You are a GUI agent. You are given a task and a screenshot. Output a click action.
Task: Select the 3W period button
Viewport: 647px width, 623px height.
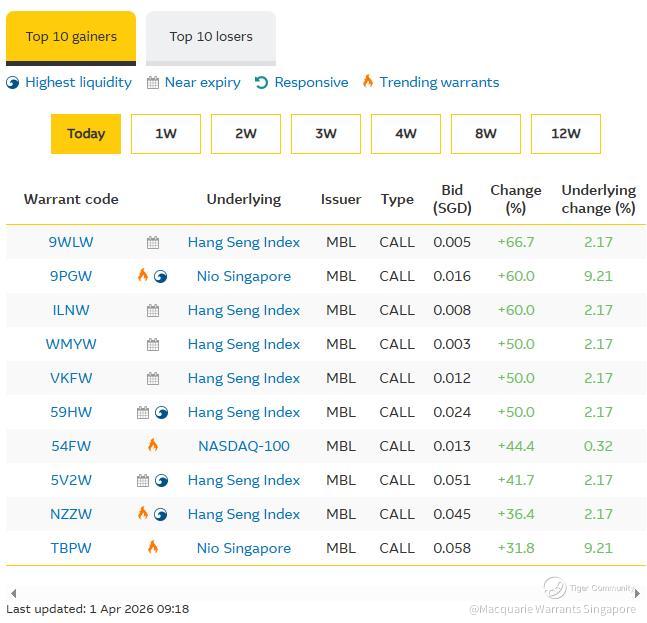click(326, 134)
